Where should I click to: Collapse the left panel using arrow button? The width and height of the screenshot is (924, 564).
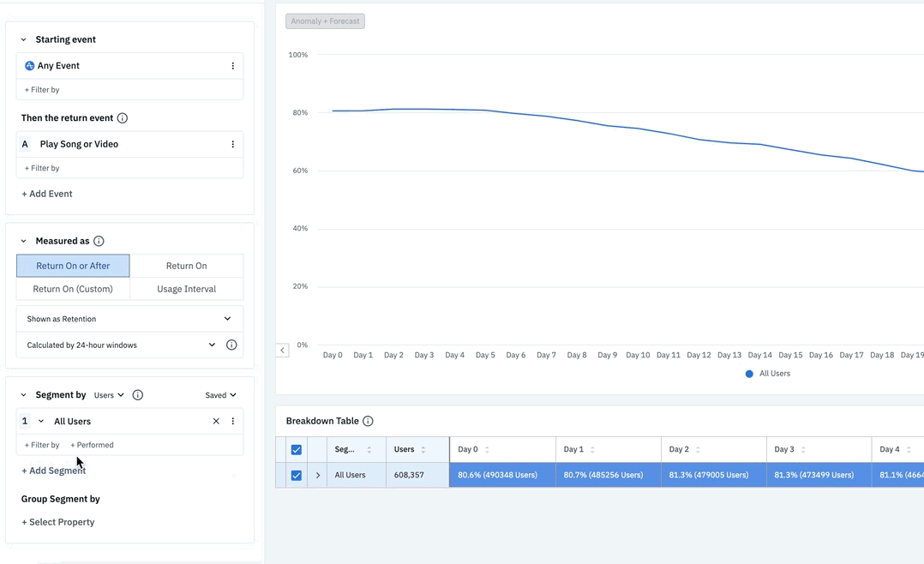[282, 350]
